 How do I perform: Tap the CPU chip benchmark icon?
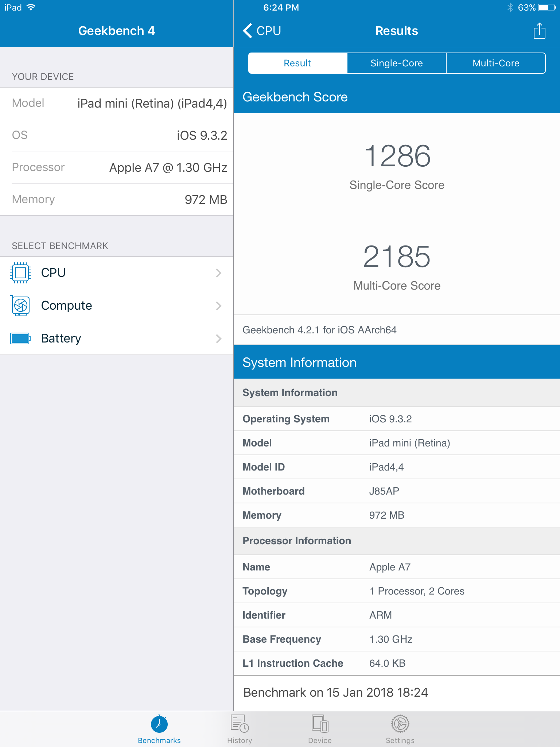coord(20,273)
